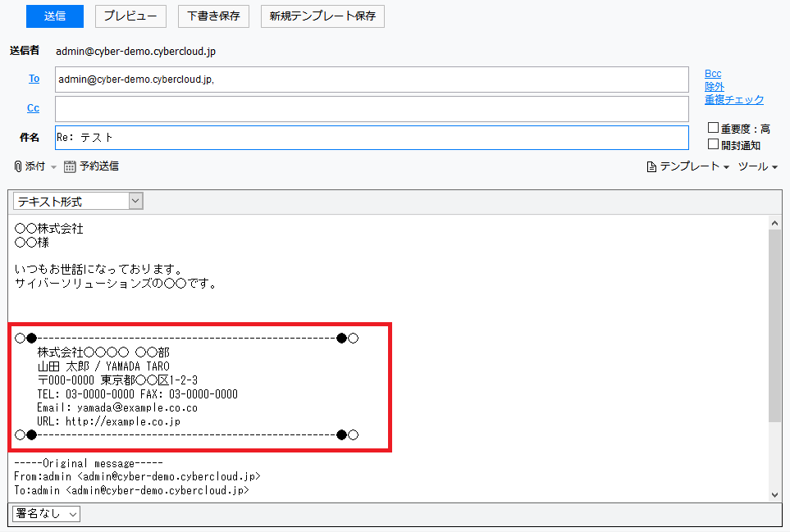790x532 pixels.
Task: Click the blue 送信 send button
Action: click(x=54, y=16)
